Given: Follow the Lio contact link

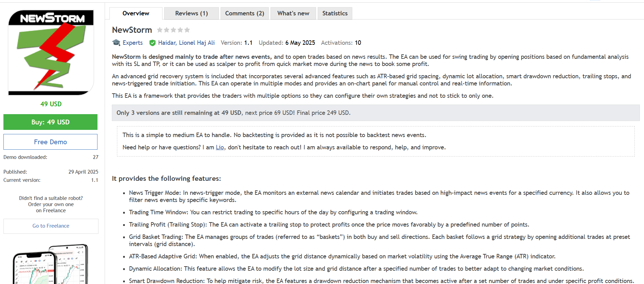Looking at the screenshot, I should 220,147.
